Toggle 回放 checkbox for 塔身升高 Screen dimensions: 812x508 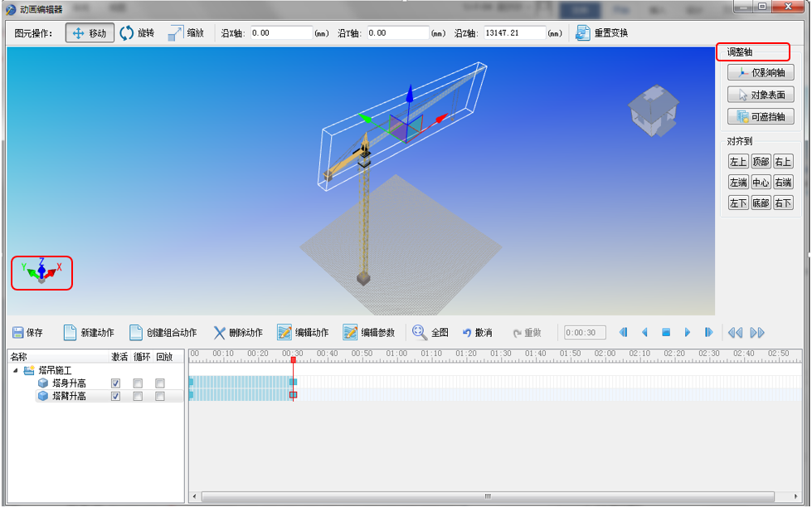[x=160, y=383]
